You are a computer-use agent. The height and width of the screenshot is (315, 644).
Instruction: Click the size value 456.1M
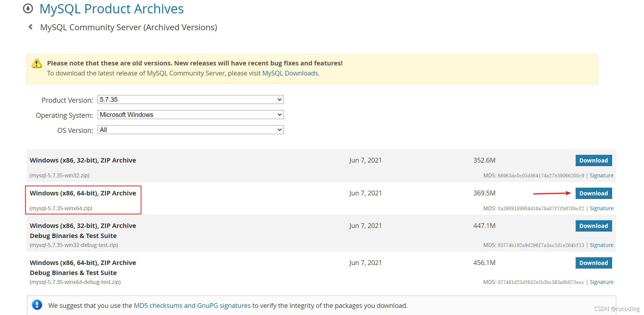(x=484, y=263)
